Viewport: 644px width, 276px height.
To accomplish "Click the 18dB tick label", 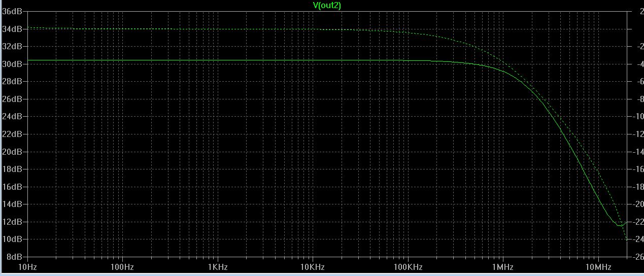I will coord(12,169).
